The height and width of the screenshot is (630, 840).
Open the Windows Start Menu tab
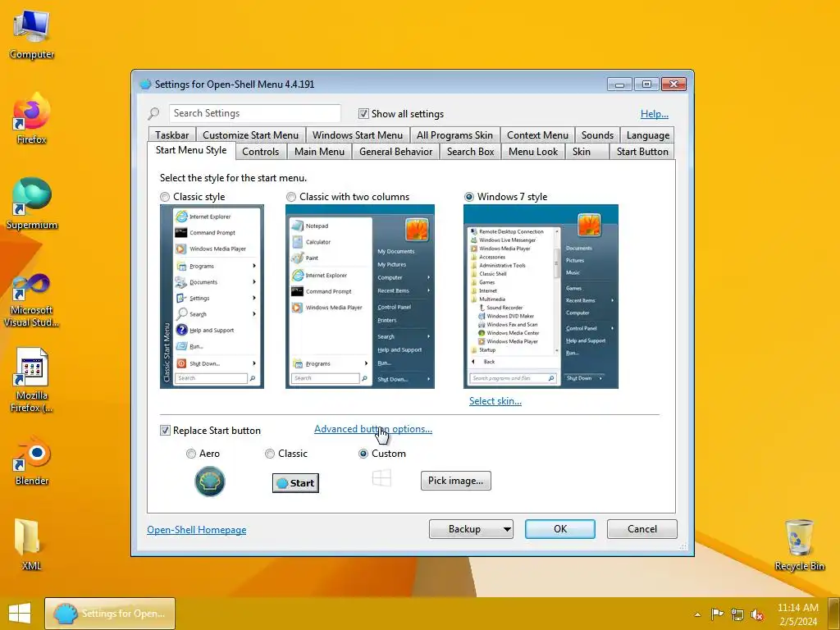pos(358,135)
